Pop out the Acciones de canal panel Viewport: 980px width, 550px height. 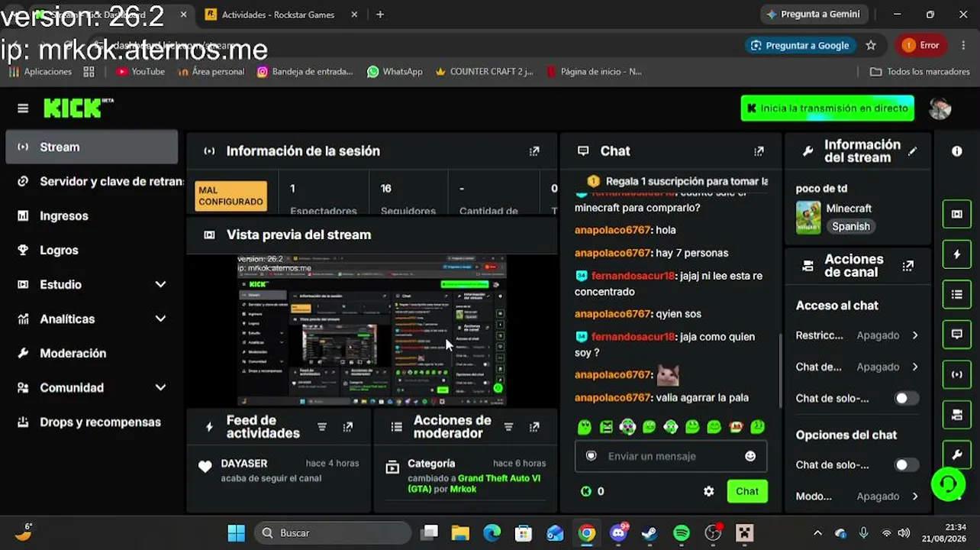(x=907, y=266)
